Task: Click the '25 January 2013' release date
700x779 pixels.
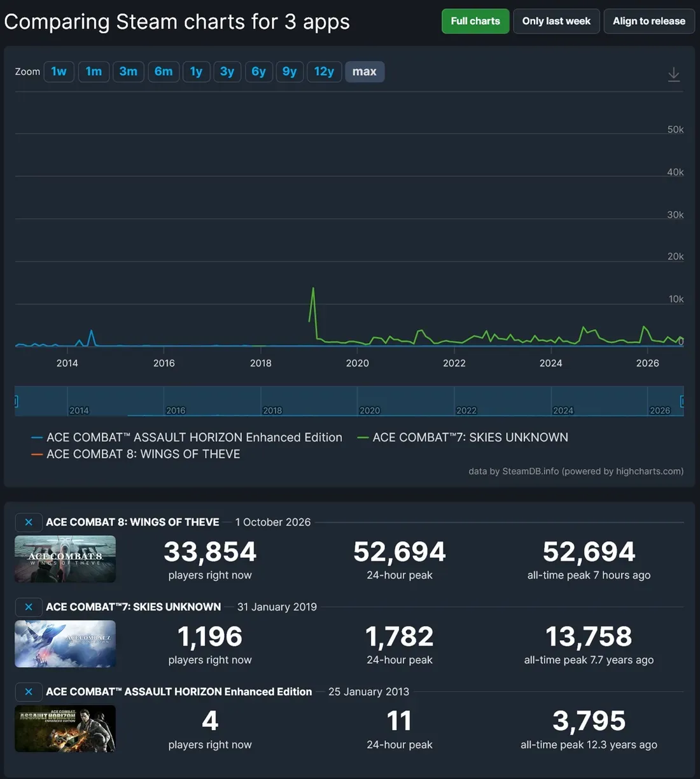Action: [368, 691]
